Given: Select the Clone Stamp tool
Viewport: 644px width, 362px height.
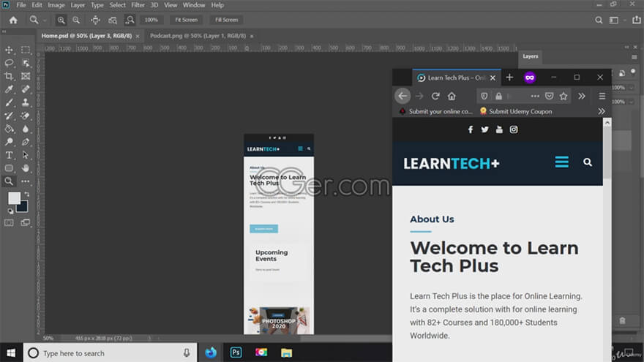Looking at the screenshot, I should click(x=26, y=102).
